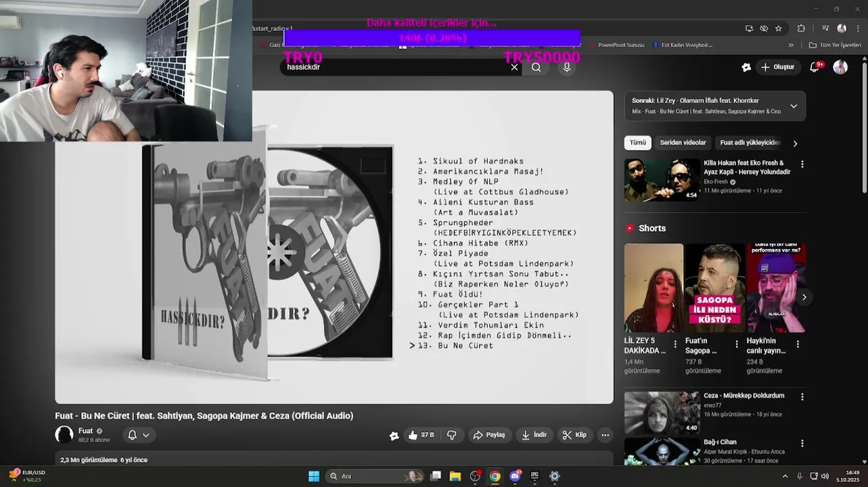Show more Shorts with the right arrow
Screen dimensions: 868x487
tap(804, 297)
